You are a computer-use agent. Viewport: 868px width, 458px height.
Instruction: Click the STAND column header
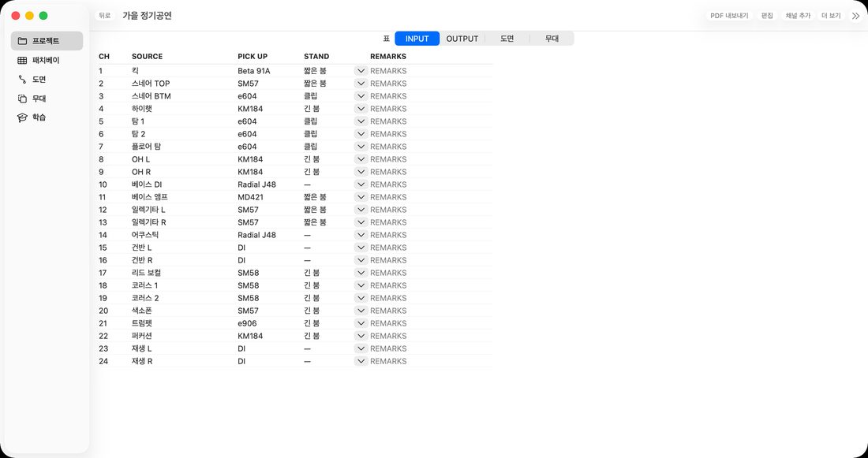[316, 57]
